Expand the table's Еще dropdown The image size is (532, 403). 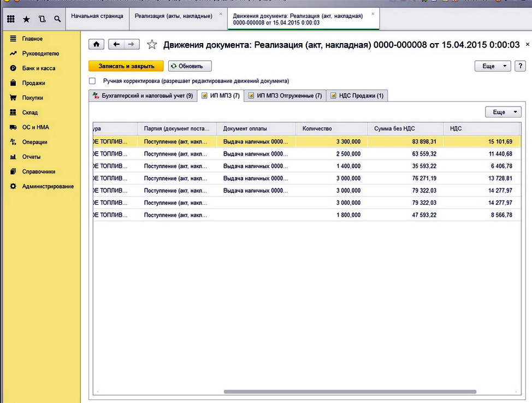point(503,112)
